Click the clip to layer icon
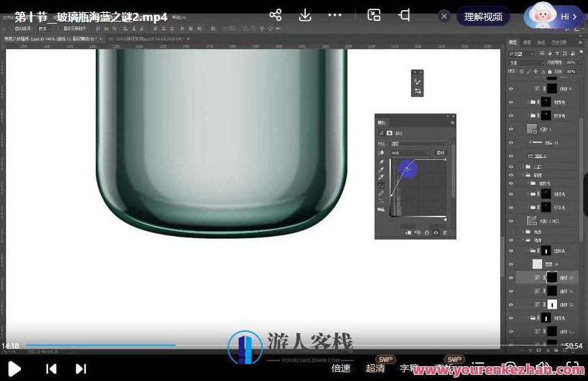 [x=408, y=233]
